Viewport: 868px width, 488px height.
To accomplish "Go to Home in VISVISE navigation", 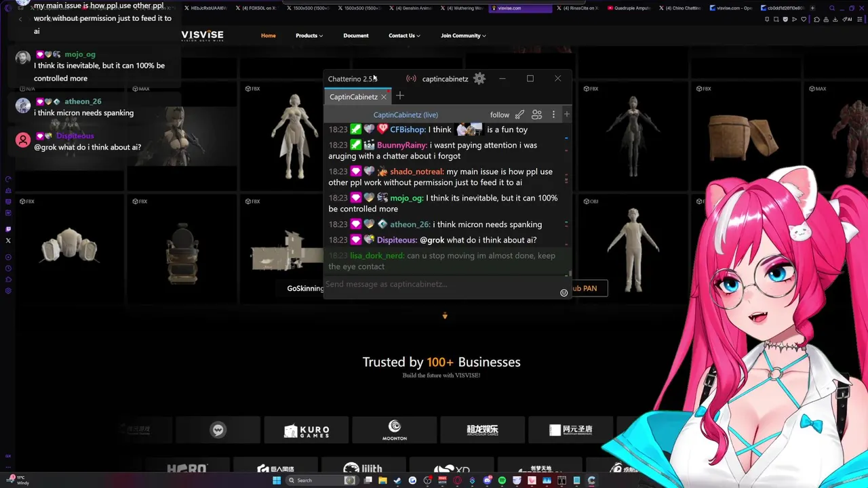I will point(269,35).
